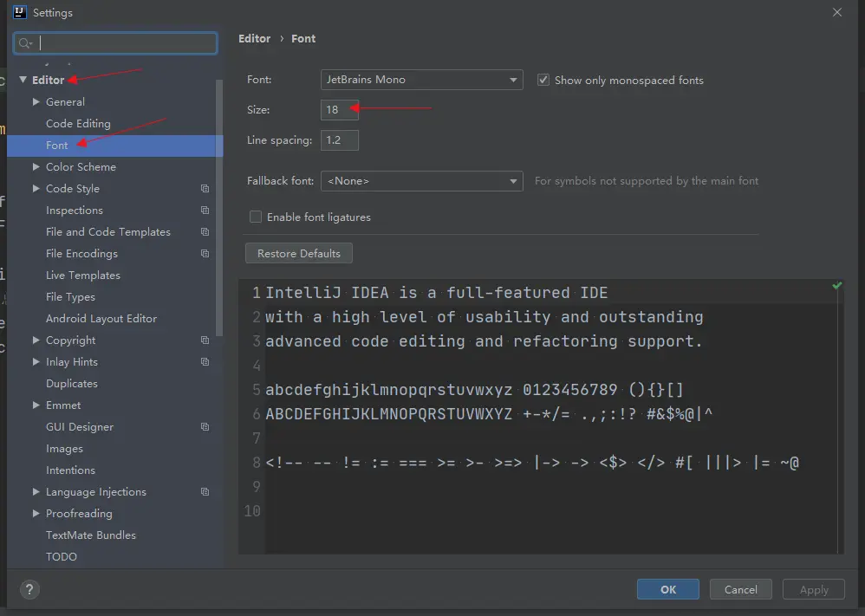This screenshot has height=616, width=865.
Task: Open Intentions settings
Action: pyautogui.click(x=70, y=470)
